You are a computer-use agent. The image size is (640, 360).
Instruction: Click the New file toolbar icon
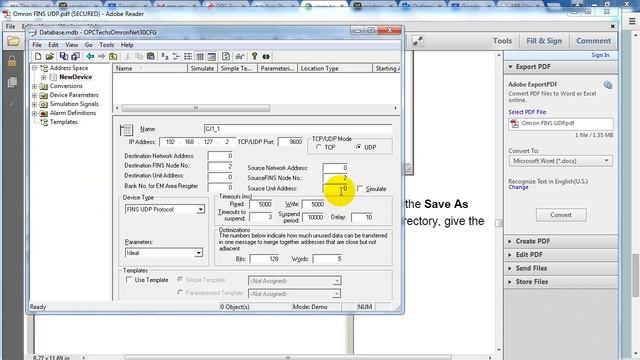click(38, 56)
